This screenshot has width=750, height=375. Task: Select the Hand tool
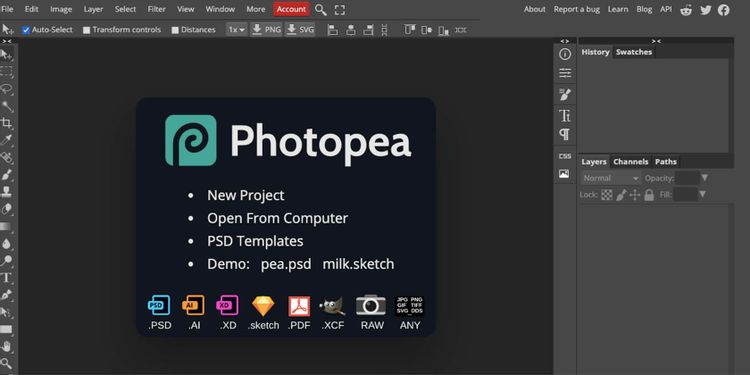[6, 347]
